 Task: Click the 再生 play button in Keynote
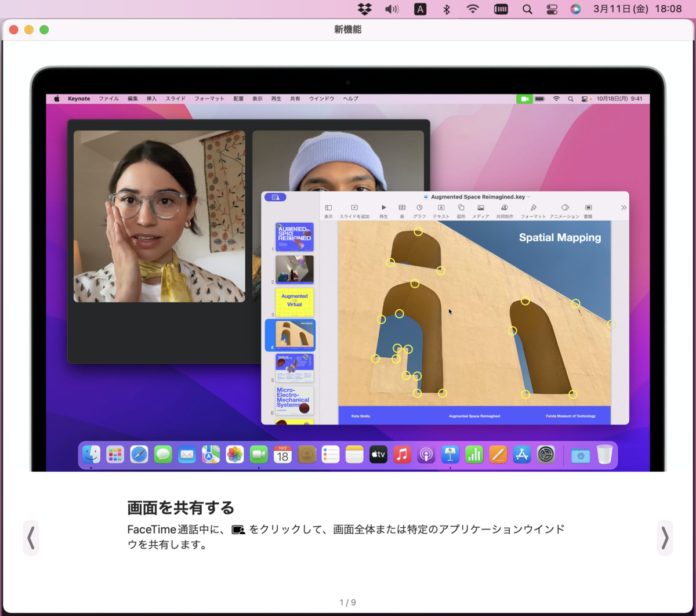pyautogui.click(x=383, y=207)
